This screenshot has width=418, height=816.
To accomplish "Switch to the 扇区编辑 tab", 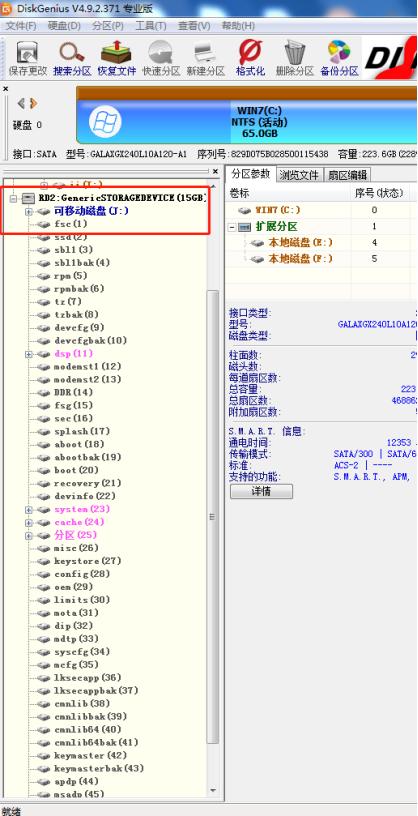I will 347,175.
